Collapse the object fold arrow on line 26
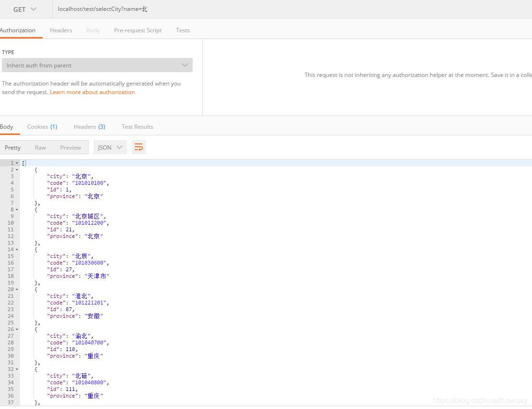The height and width of the screenshot is (409, 532). pos(17,330)
